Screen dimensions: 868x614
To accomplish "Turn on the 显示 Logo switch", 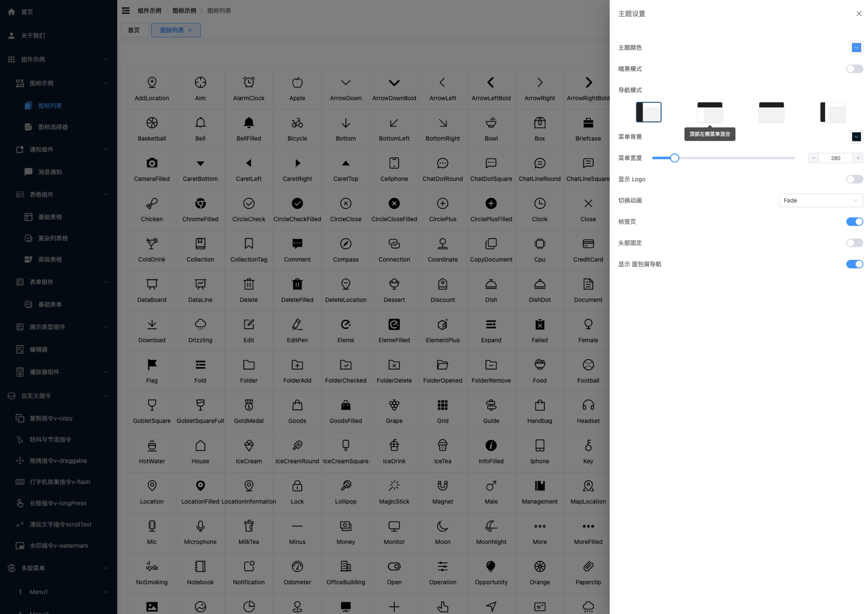I will tap(854, 179).
